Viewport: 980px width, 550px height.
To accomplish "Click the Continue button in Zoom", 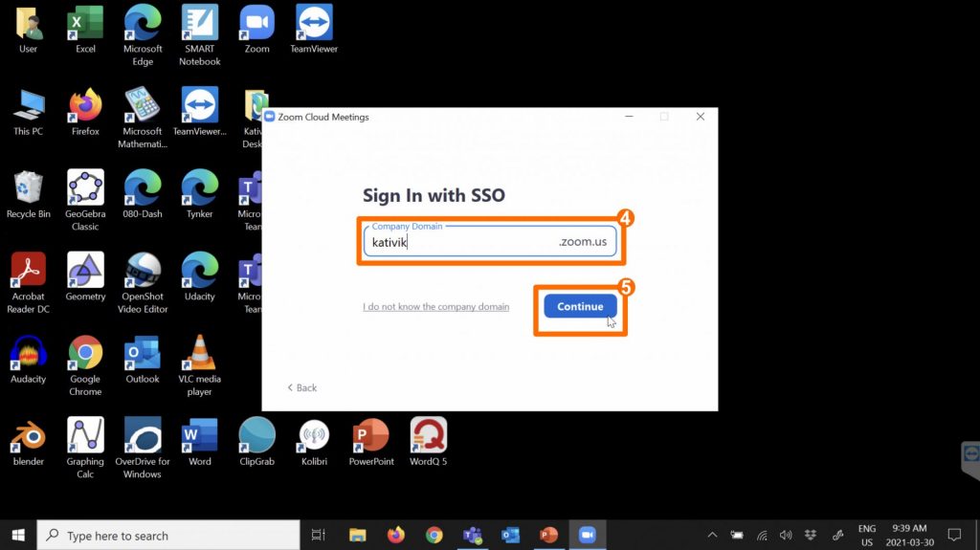I will [580, 306].
